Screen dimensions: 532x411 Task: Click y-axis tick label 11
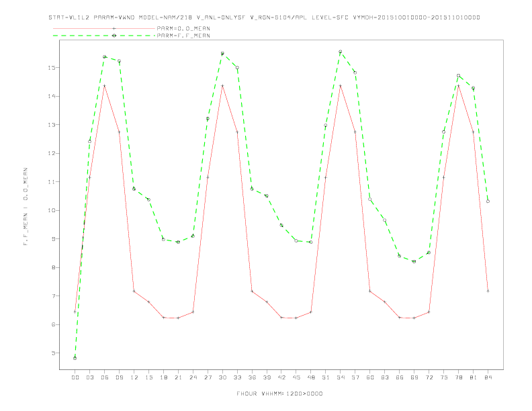pyautogui.click(x=52, y=182)
